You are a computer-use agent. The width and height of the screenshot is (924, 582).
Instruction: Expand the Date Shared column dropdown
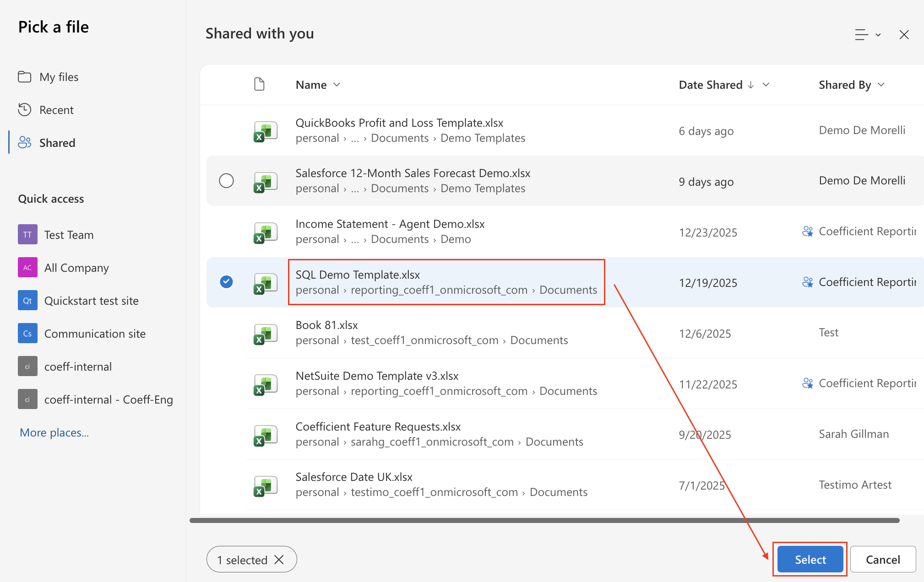click(x=766, y=85)
